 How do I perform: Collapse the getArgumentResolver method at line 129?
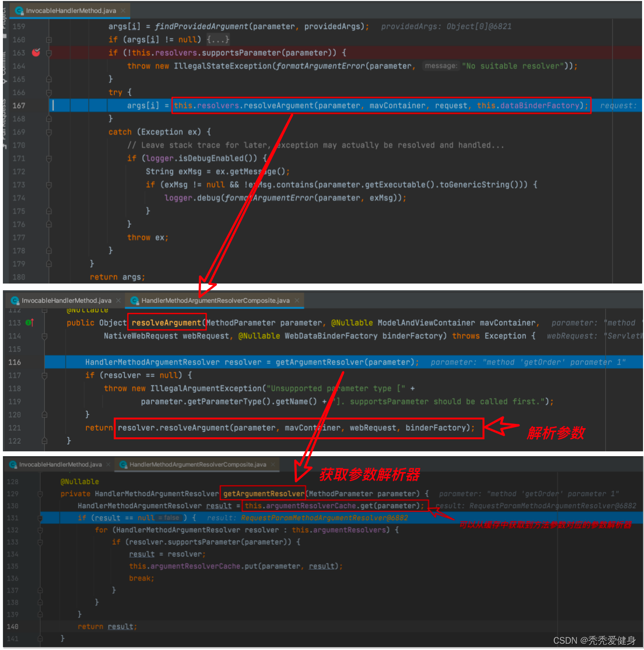40,494
